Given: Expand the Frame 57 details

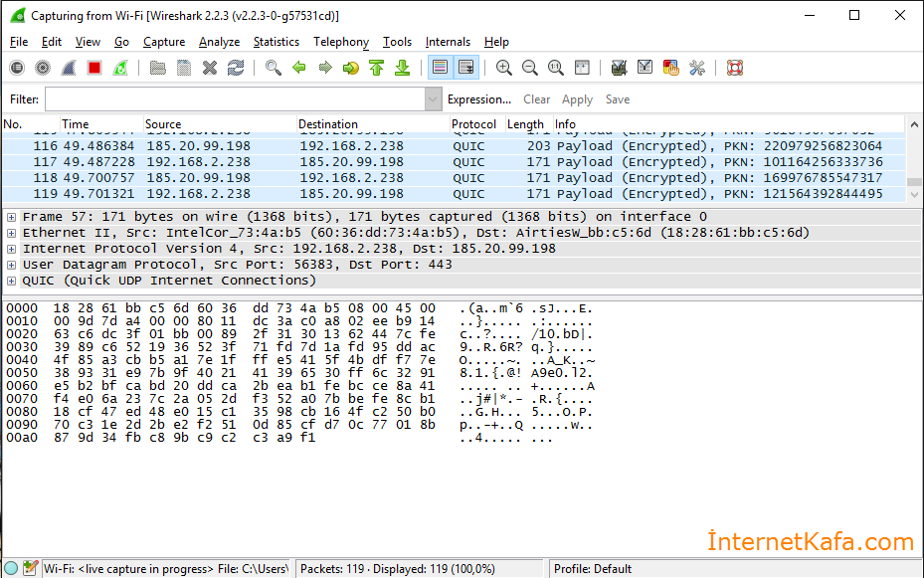Looking at the screenshot, I should click(11, 218).
